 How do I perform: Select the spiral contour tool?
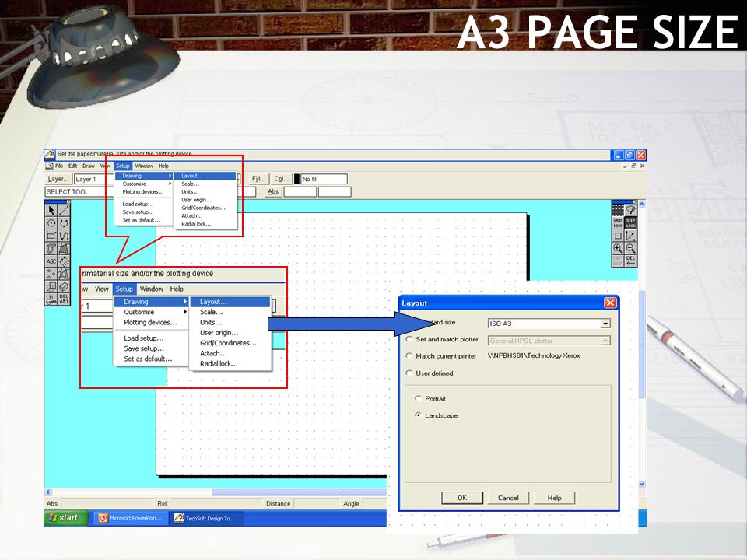coord(51,248)
